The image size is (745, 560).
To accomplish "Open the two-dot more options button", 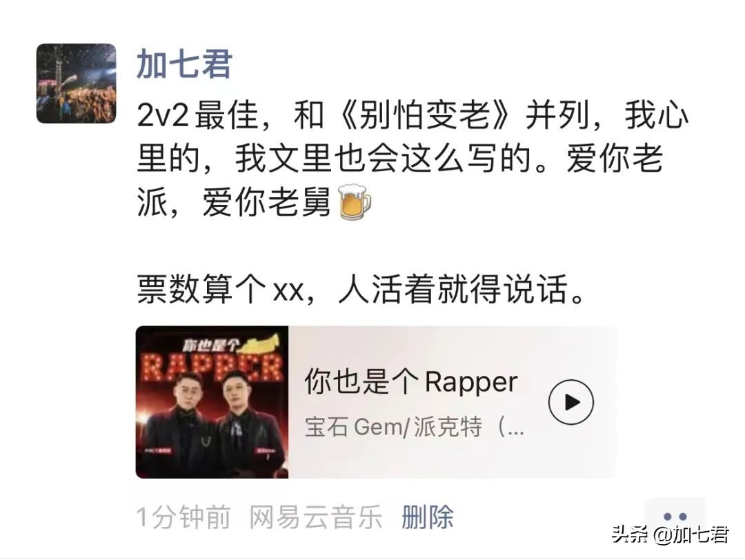I will coord(675,517).
